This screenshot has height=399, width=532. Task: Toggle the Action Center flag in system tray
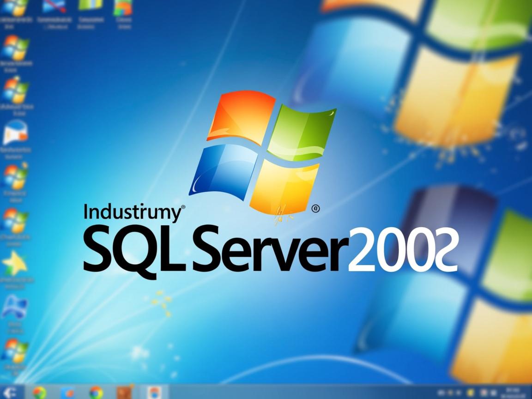pyautogui.click(x=470, y=392)
